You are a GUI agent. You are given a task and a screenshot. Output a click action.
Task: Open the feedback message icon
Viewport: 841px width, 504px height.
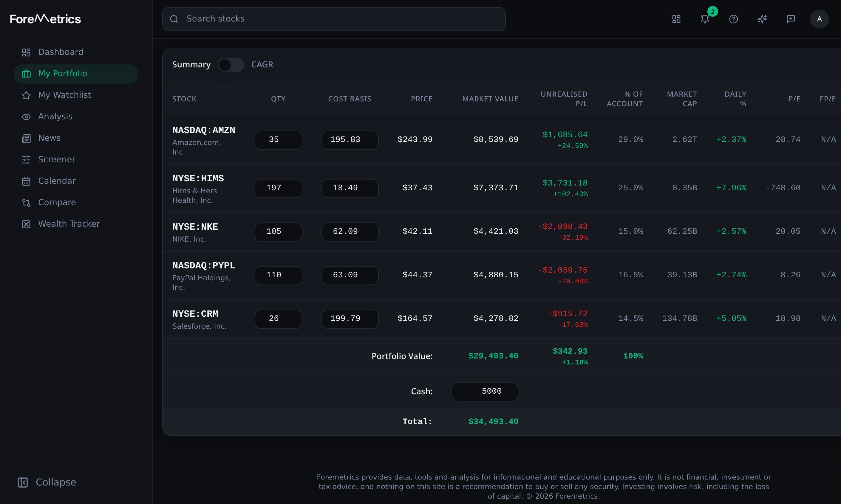pos(791,19)
